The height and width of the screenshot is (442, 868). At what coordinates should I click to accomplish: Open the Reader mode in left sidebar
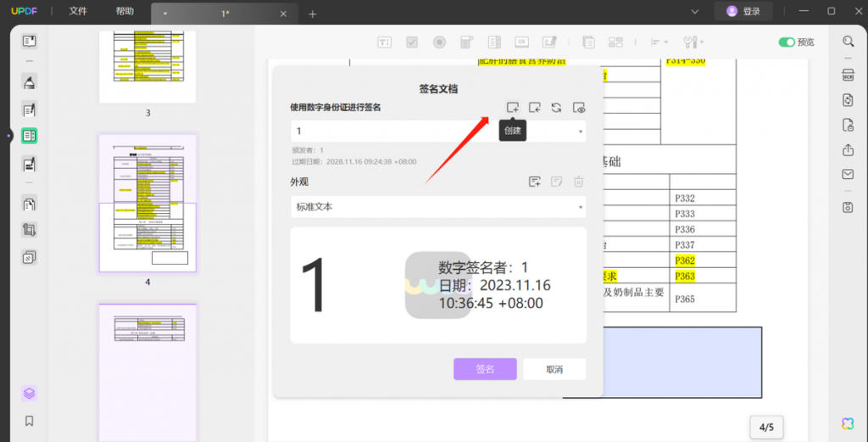pos(30,41)
